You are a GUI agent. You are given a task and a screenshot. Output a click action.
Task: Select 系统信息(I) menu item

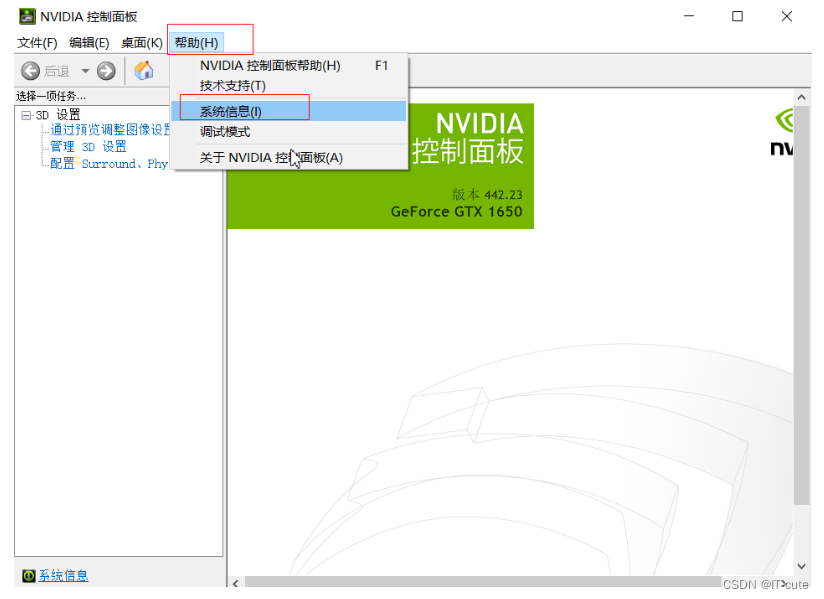[x=289, y=111]
